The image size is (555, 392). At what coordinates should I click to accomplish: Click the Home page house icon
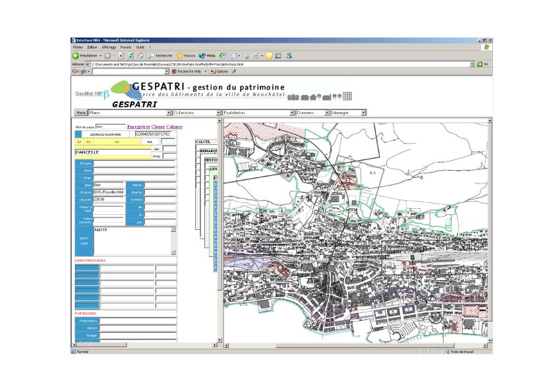coord(140,55)
